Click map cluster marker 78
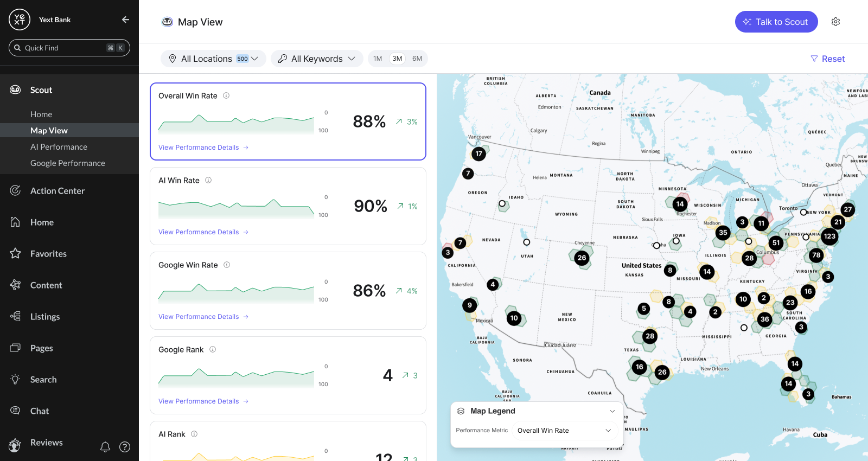 (x=816, y=255)
